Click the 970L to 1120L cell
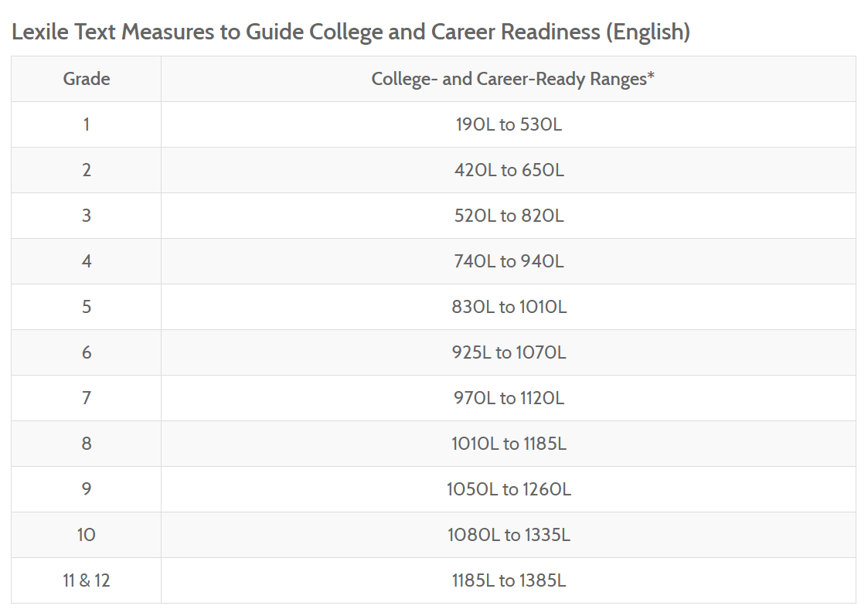The width and height of the screenshot is (868, 616). point(509,398)
